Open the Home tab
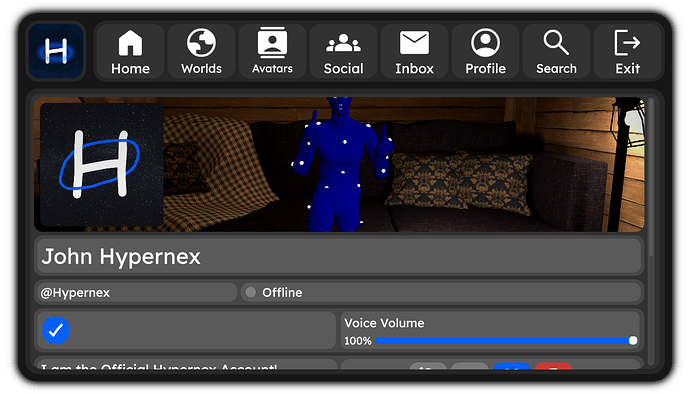 [x=130, y=52]
